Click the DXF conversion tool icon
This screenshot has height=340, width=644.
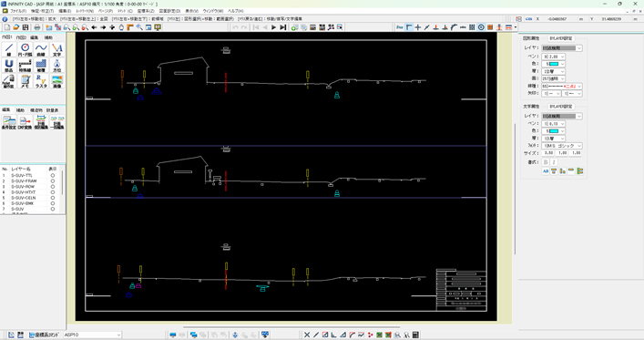click(x=26, y=122)
